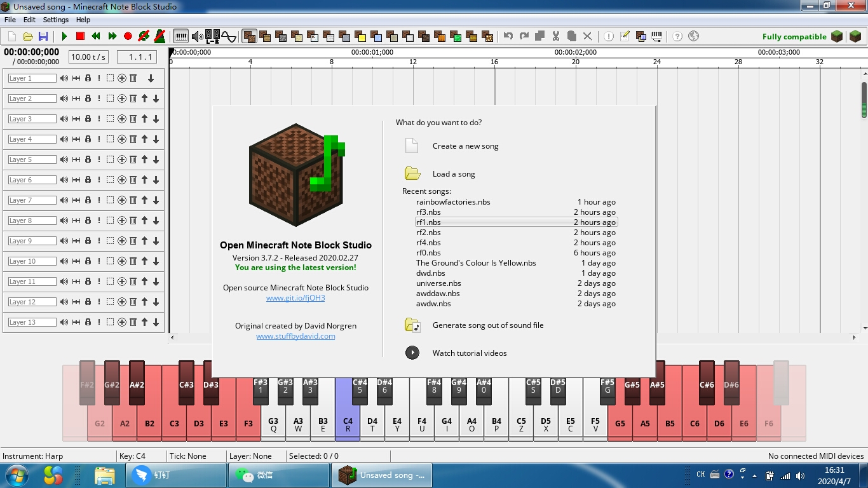Select the Pling glowstone block instrument icon
This screenshot has width=868, height=488.
click(x=487, y=36)
